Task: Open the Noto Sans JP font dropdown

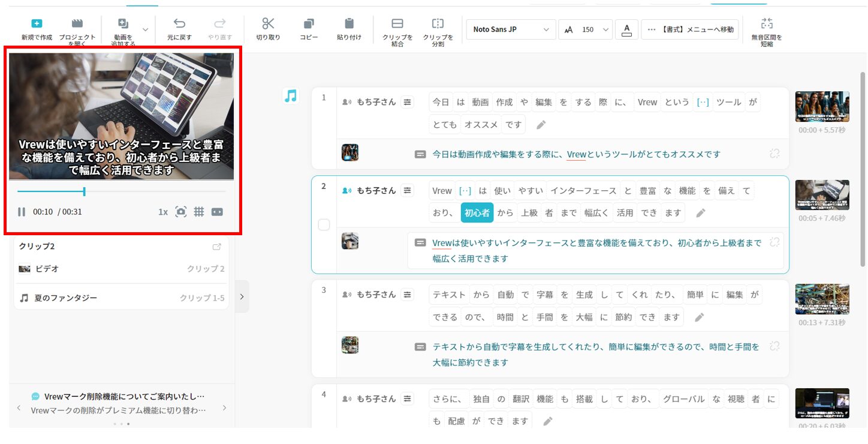Action: coord(511,29)
